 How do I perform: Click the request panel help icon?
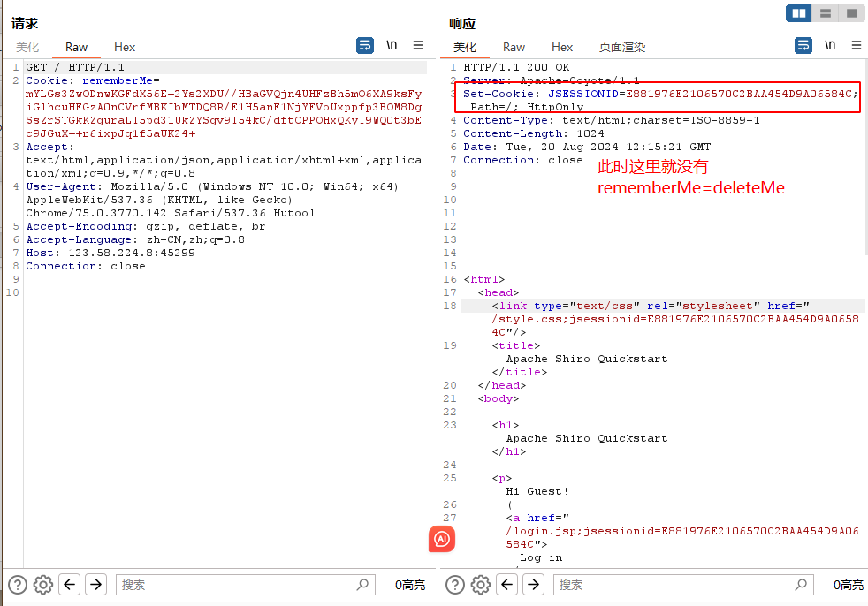pos(18,585)
